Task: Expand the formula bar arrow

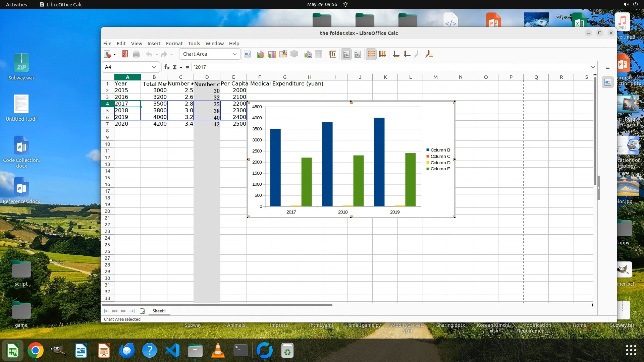Action: (593, 67)
